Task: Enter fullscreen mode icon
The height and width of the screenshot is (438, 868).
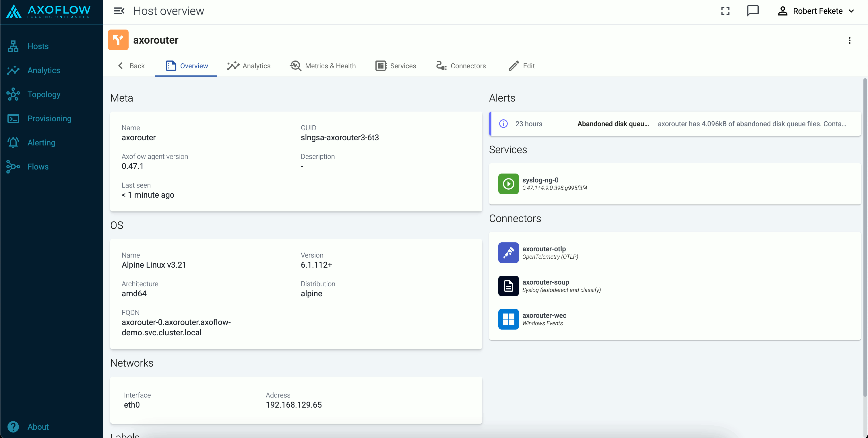Action: tap(725, 11)
